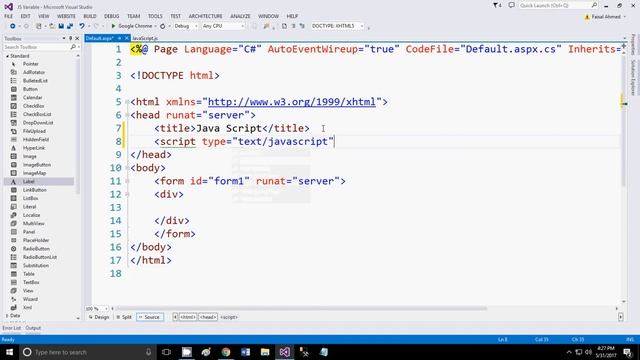Click the Navigate Backward round arrow icon
640x360 pixels.
[13, 26]
